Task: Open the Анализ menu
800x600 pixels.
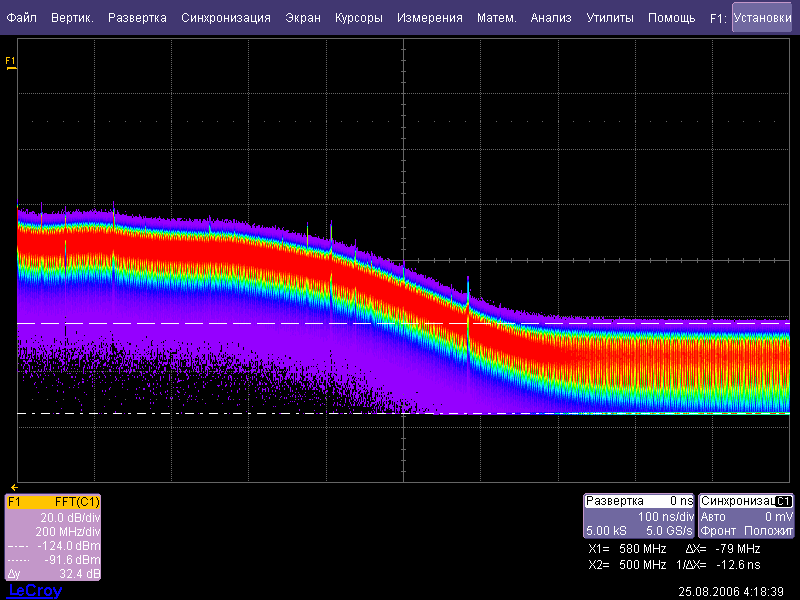Action: [x=551, y=18]
